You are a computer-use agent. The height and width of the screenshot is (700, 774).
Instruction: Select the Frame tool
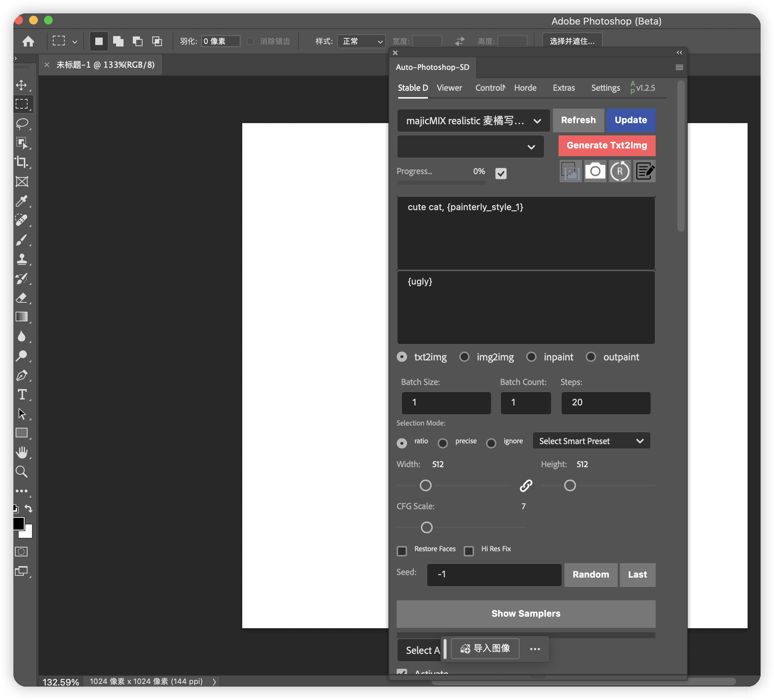pyautogui.click(x=22, y=182)
